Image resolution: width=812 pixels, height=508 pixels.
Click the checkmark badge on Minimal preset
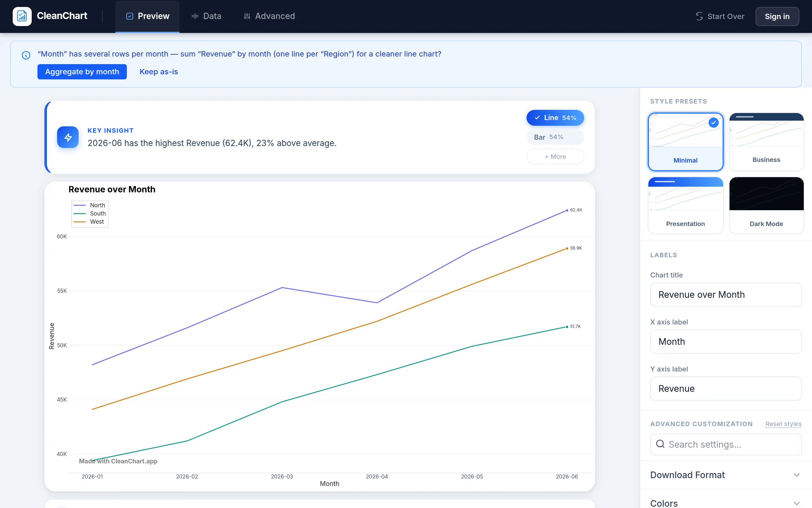pyautogui.click(x=714, y=123)
